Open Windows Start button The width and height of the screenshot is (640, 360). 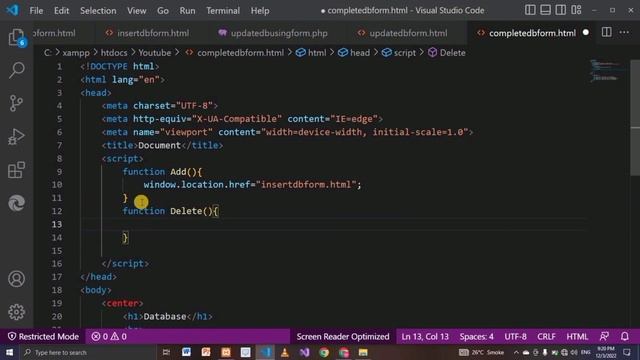[9, 352]
